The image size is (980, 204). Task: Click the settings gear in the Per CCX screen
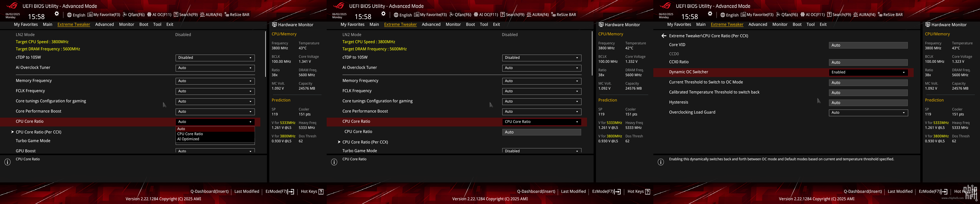point(710,14)
